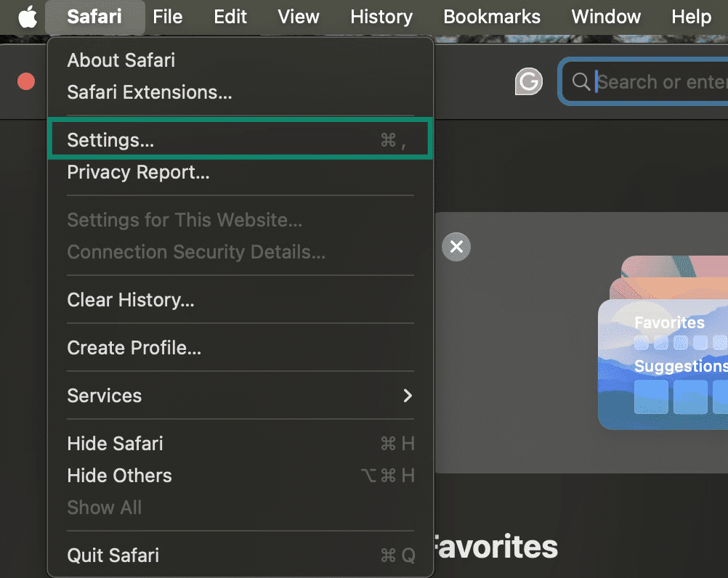
Task: Expand the Services submenu
Action: (104, 396)
